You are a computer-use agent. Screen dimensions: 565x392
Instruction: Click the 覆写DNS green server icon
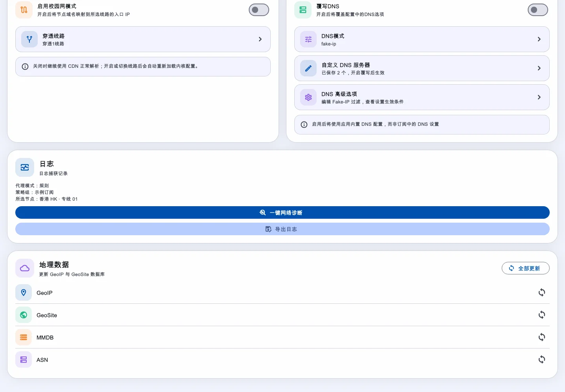[303, 10]
